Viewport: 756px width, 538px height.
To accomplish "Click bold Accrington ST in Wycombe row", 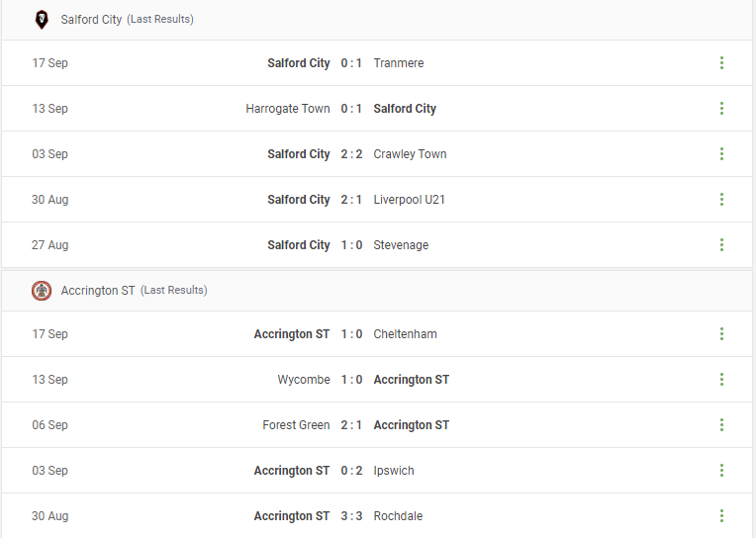I will (x=412, y=380).
